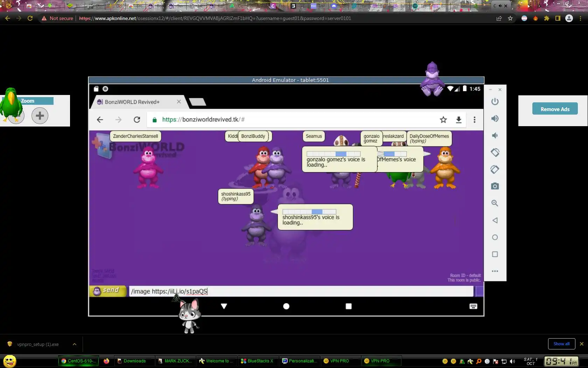Click the Seamus name tag
The width and height of the screenshot is (588, 368).
(314, 136)
